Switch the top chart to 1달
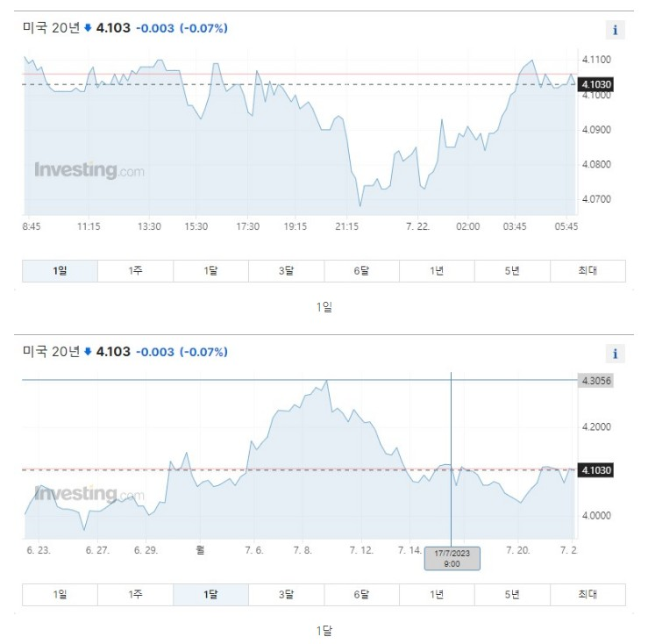Viewport: 648px width, 644px height. 210,271
